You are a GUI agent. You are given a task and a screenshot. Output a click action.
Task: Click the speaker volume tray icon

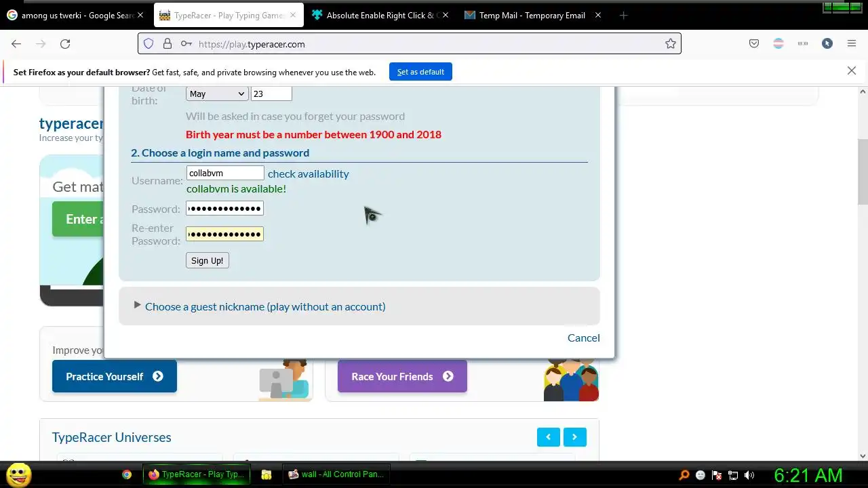749,475
